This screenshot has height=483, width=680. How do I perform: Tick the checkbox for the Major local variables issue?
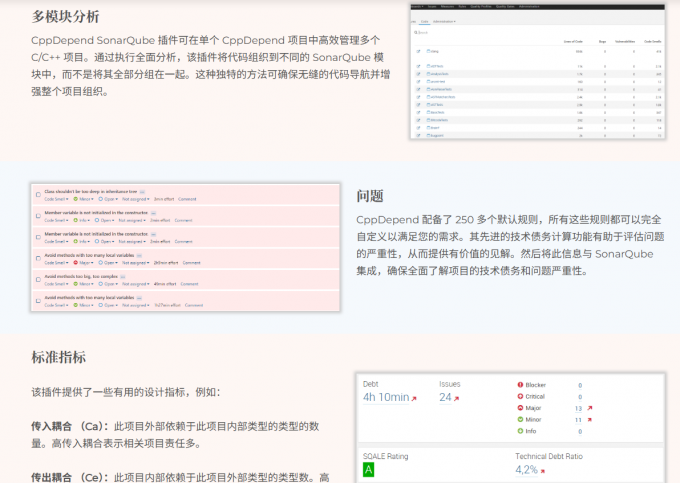[38, 258]
